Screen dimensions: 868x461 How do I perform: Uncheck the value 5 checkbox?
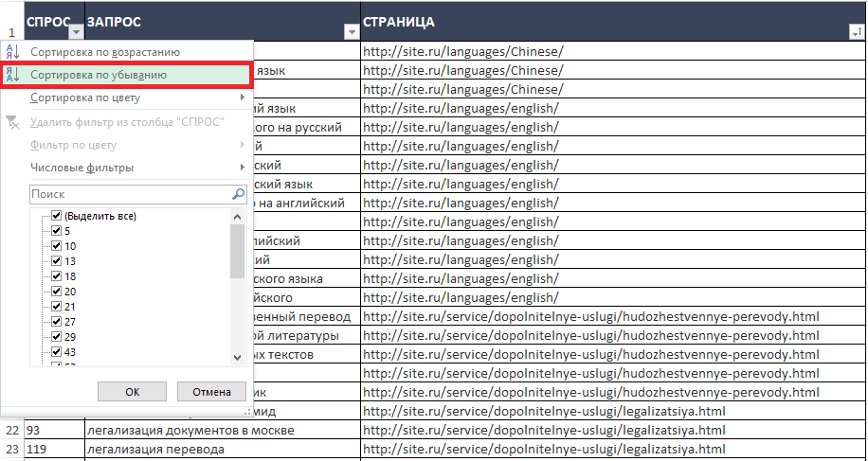56,231
